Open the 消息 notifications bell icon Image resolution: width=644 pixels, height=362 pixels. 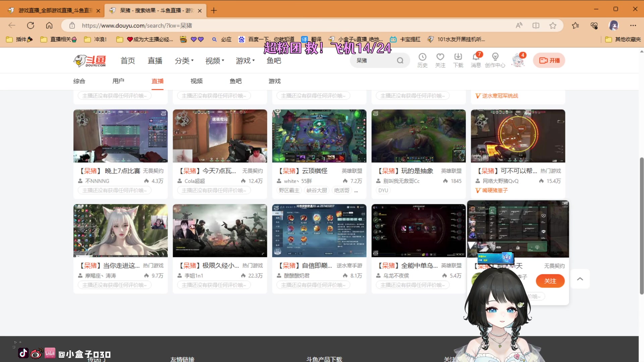(476, 60)
